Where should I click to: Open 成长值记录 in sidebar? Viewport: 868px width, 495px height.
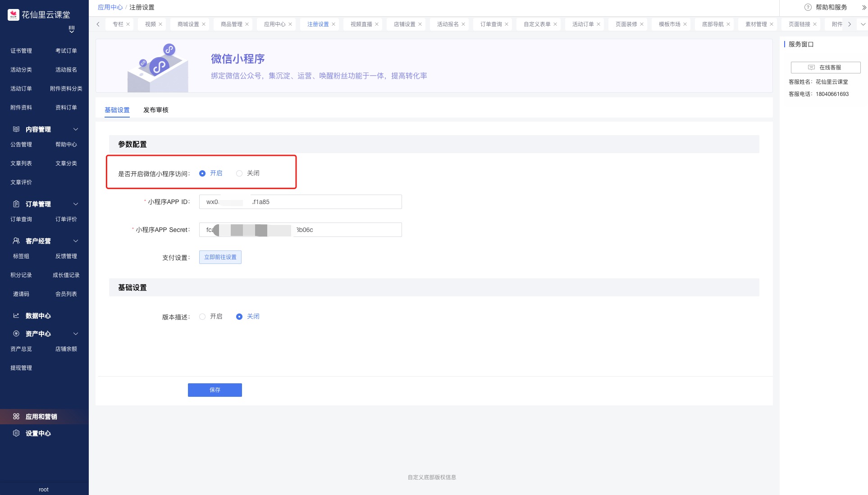point(66,275)
